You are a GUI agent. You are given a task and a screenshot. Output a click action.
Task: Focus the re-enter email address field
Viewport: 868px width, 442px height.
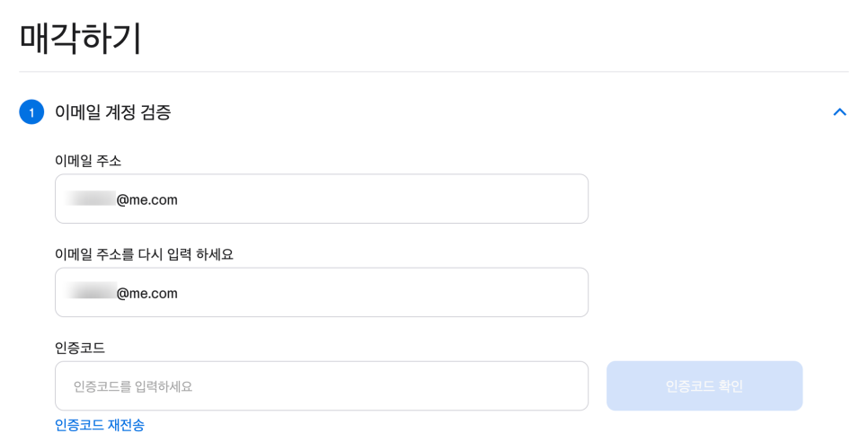click(x=321, y=293)
